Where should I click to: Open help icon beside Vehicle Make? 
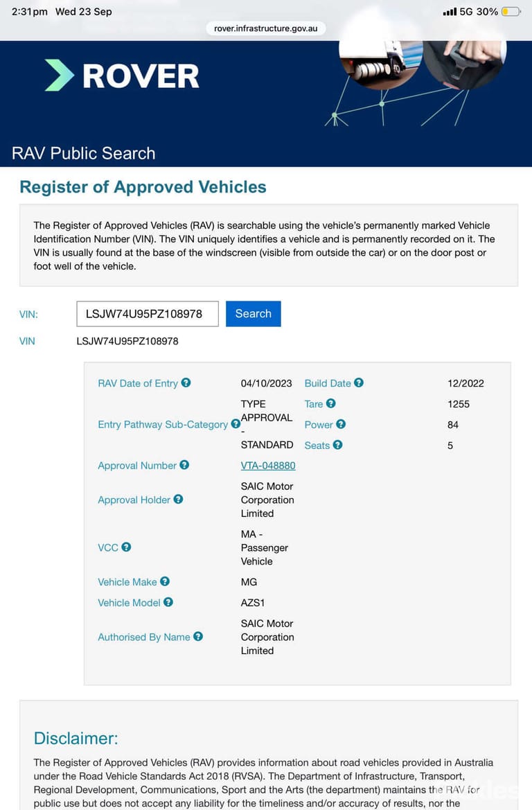(x=165, y=581)
